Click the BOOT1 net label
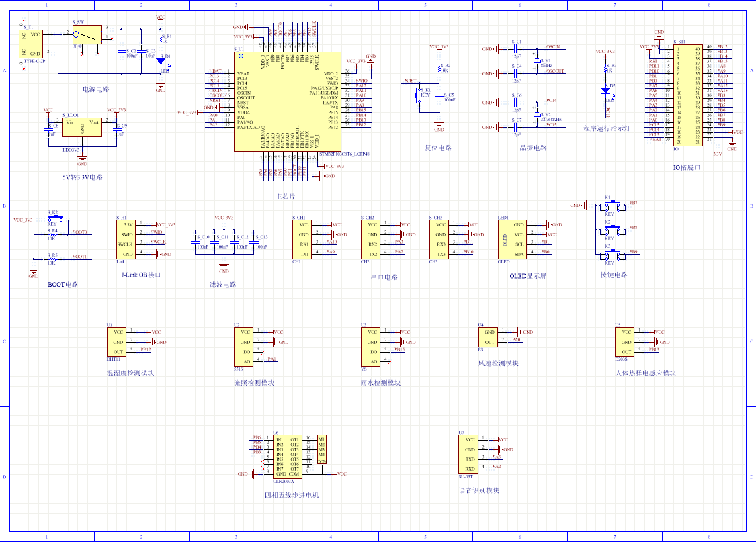 tap(79, 257)
